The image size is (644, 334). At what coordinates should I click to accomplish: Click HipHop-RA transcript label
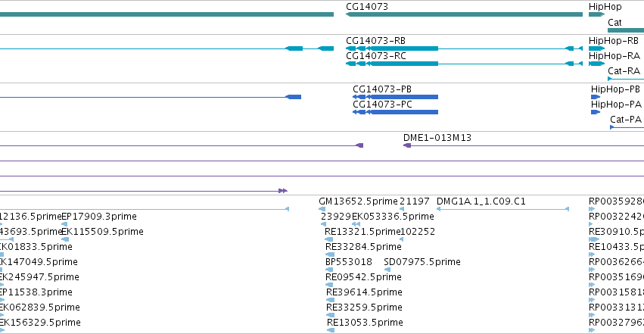click(614, 56)
